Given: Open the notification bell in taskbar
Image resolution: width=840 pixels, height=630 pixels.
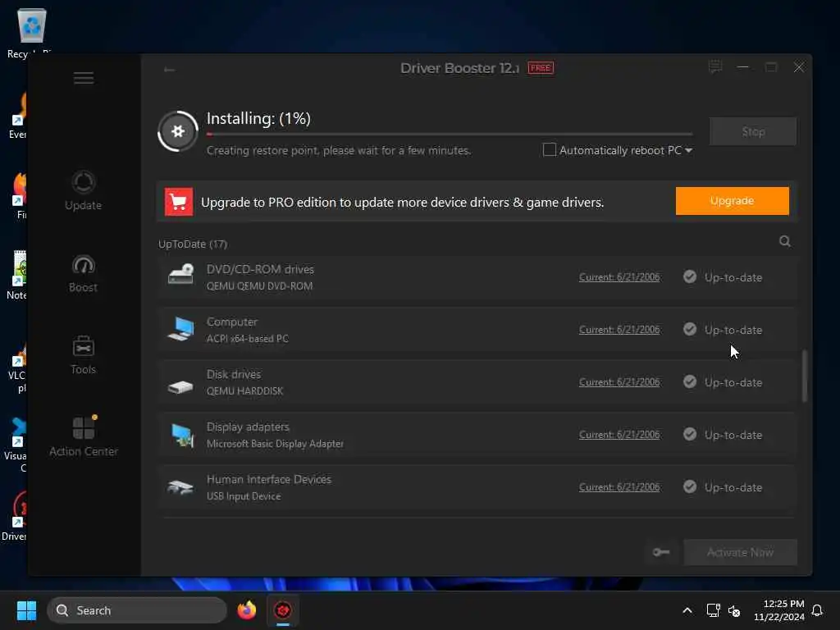Looking at the screenshot, I should 817,610.
